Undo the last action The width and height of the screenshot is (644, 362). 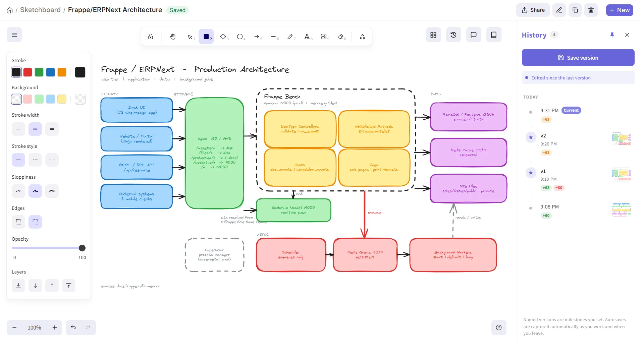coord(73,327)
